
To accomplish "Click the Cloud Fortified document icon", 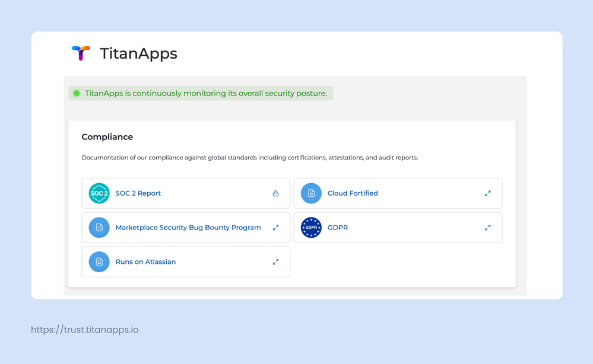I will click(311, 193).
